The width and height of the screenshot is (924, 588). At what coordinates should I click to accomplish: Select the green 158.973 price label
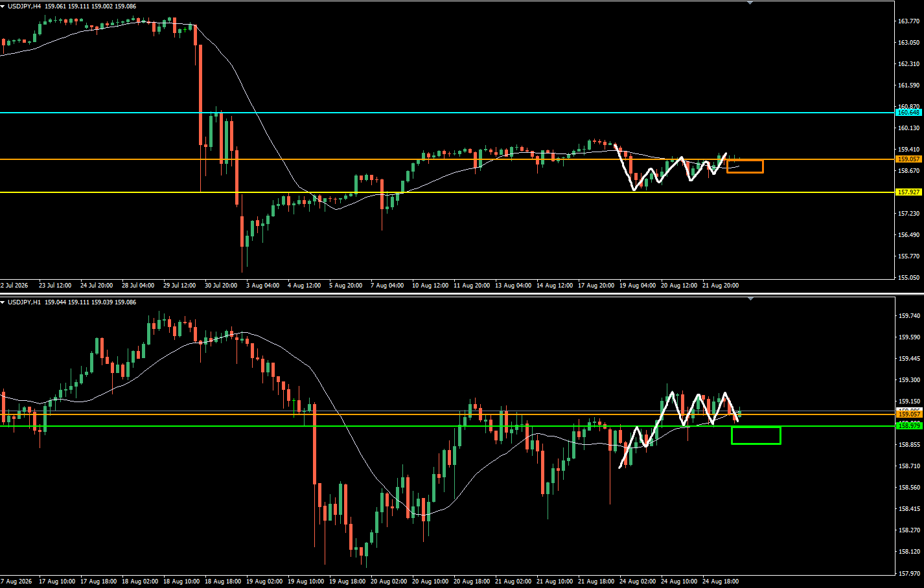pyautogui.click(x=908, y=426)
